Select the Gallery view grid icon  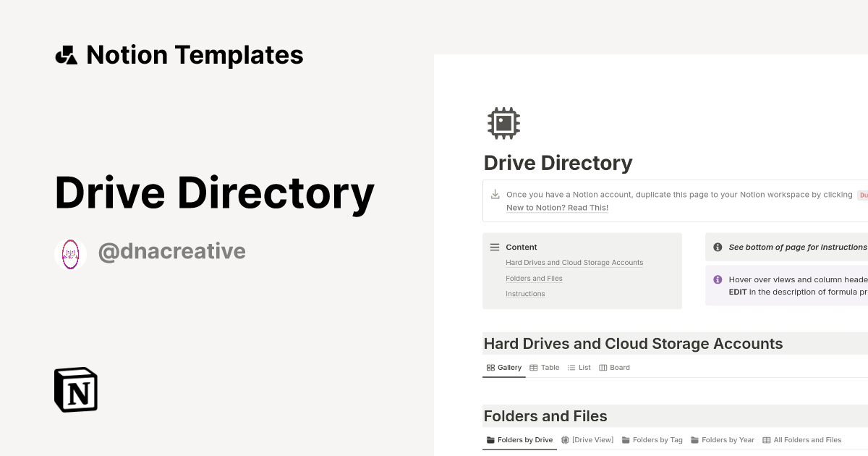[x=490, y=367]
